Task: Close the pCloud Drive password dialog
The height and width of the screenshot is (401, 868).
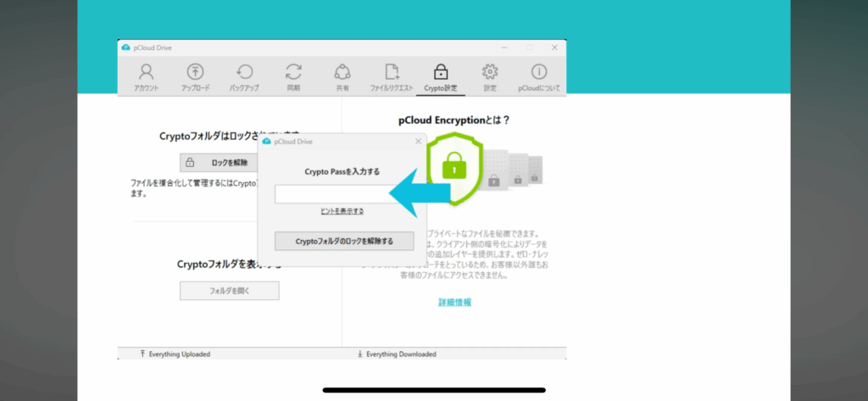Action: (x=418, y=142)
